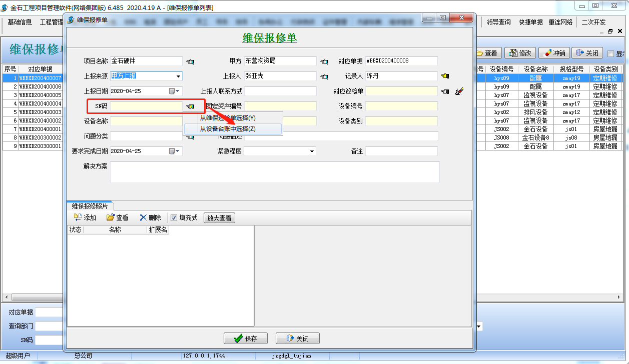The height and width of the screenshot is (364, 629).
Task: Open the 上报来源 dropdown list
Action: tap(178, 76)
